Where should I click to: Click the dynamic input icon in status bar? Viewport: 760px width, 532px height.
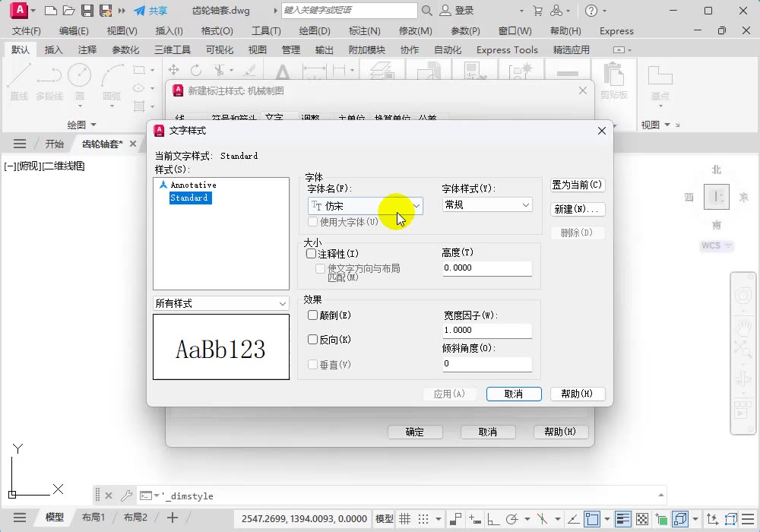pos(474,519)
